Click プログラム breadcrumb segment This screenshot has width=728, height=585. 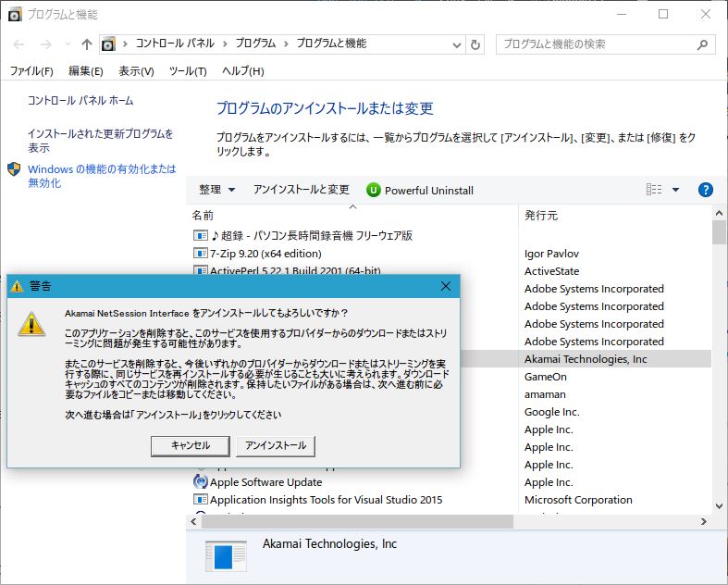(x=255, y=44)
